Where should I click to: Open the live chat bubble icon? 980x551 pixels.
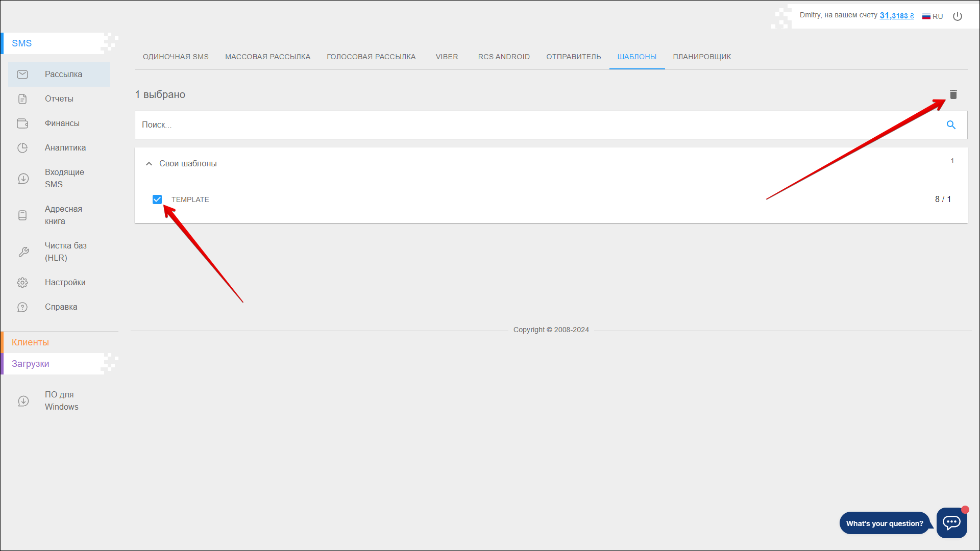pyautogui.click(x=951, y=522)
